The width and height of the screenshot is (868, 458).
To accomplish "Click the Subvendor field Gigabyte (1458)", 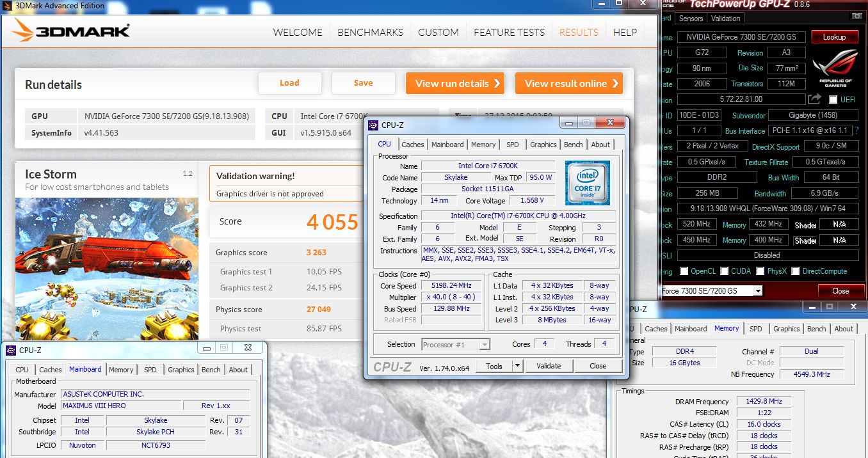I will click(x=812, y=115).
